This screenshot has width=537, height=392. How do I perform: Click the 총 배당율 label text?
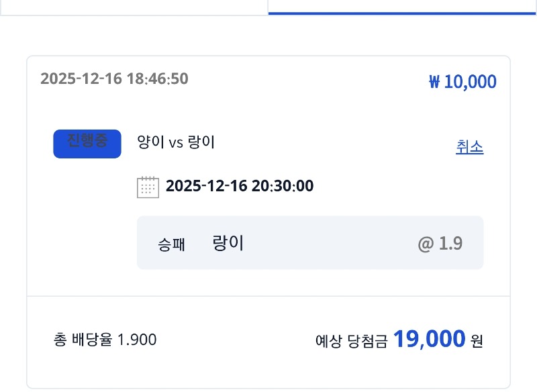(x=83, y=340)
